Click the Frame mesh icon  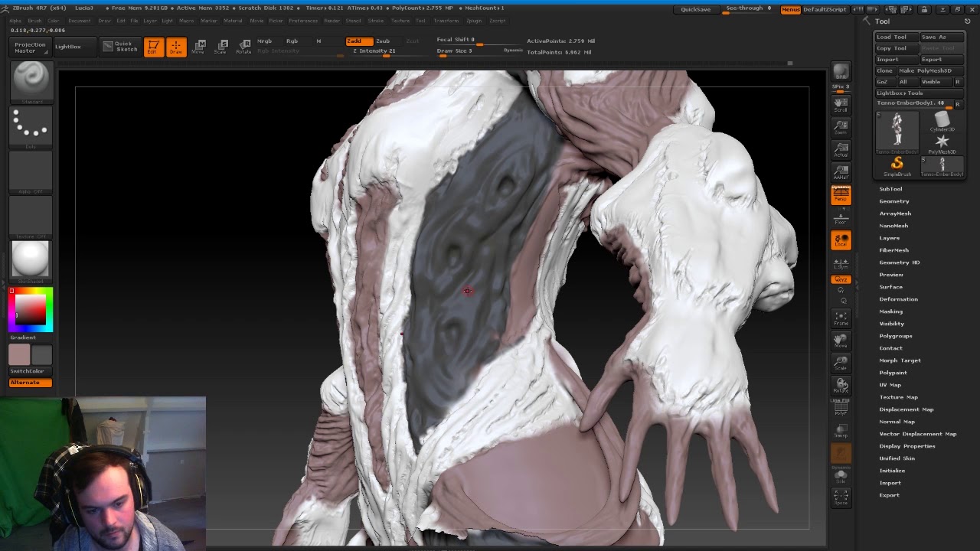841,318
